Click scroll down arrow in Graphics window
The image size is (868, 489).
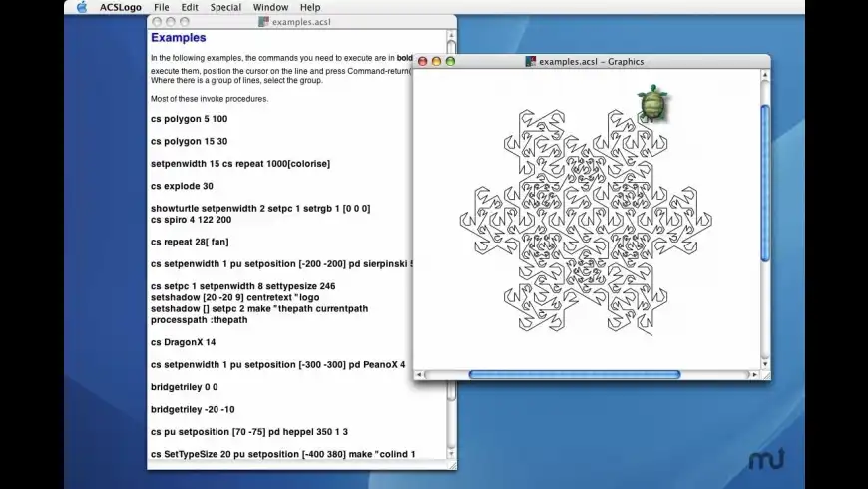coord(765,364)
